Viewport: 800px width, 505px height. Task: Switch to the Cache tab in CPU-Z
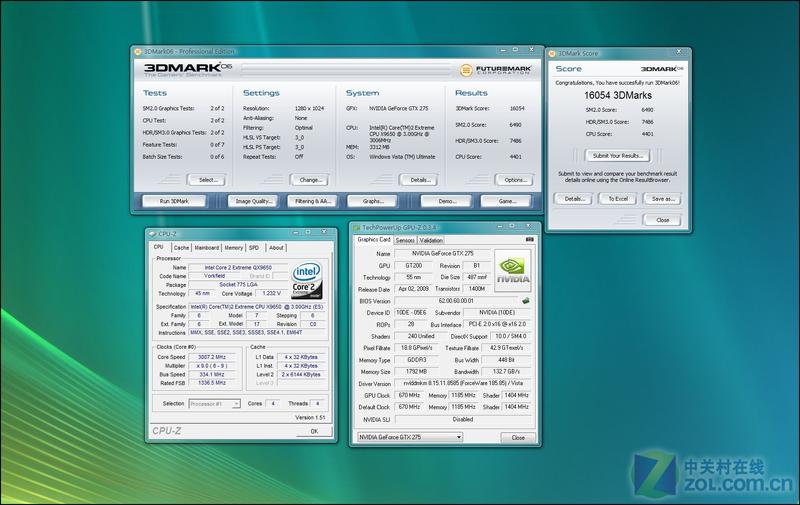pyautogui.click(x=181, y=247)
